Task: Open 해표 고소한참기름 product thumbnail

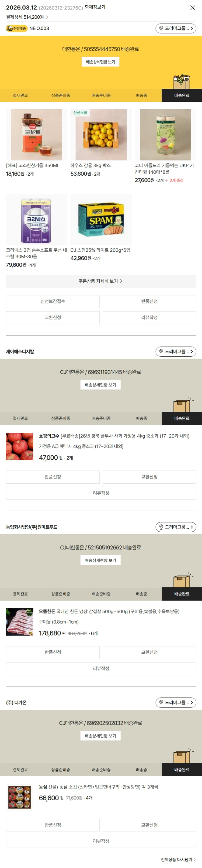Action: [36, 134]
